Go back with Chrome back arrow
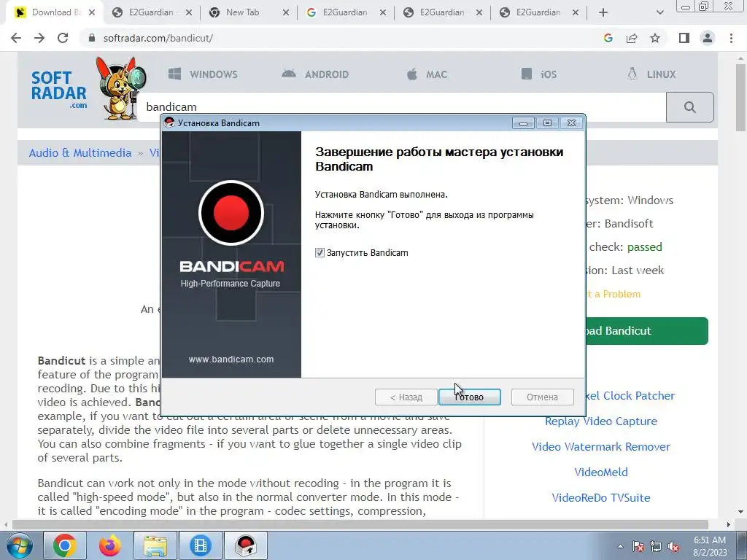 tap(16, 38)
